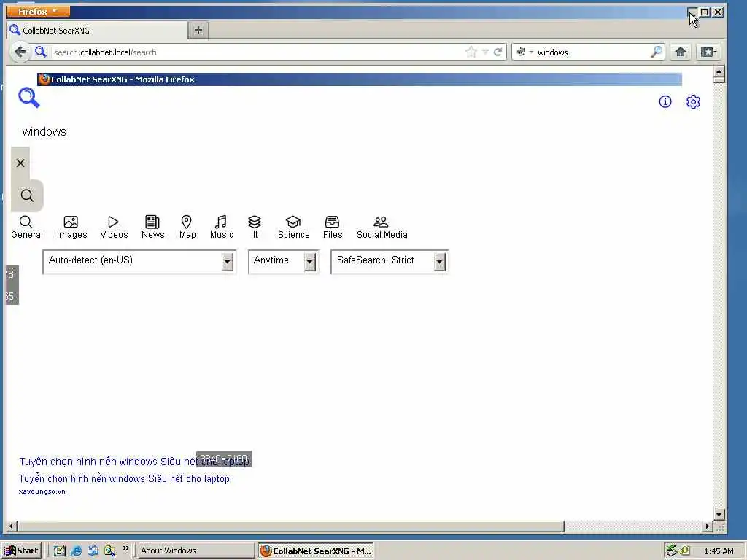Switch to the Music category

[222, 227]
